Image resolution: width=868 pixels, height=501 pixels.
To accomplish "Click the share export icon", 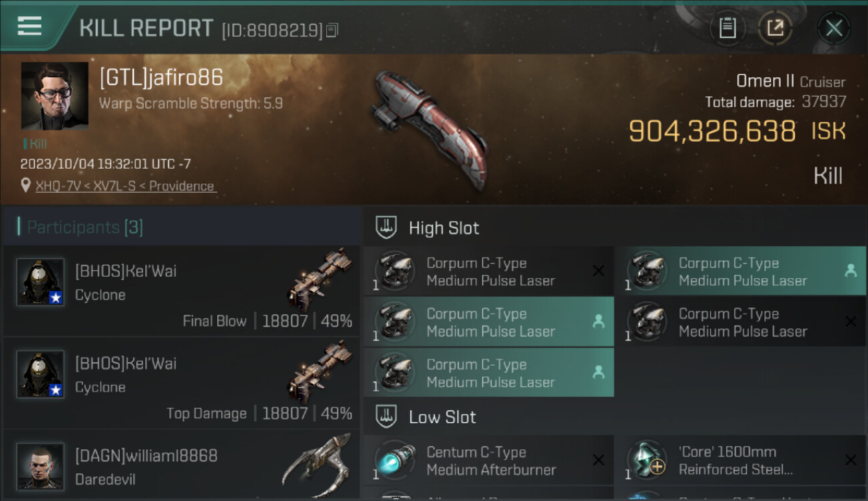I will coord(775,28).
